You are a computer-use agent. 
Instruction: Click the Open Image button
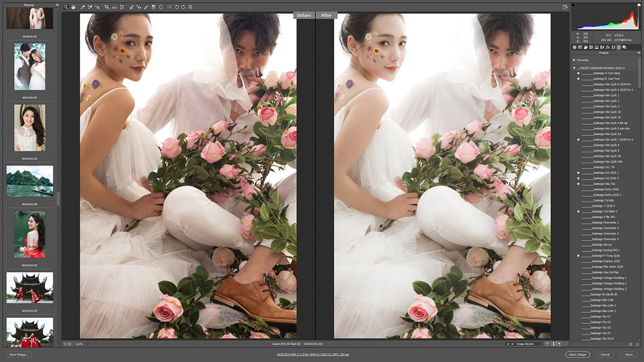pos(577,354)
